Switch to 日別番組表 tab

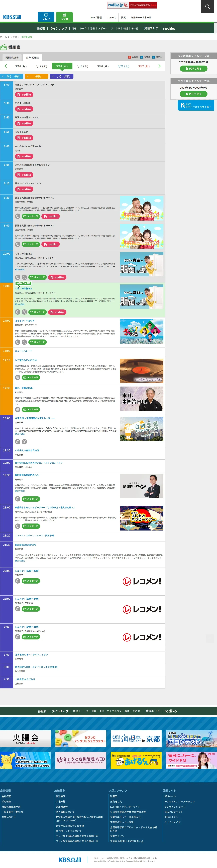point(33,58)
